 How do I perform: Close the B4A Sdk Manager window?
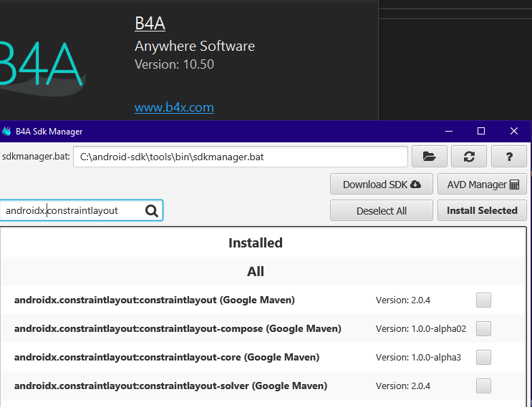coord(513,131)
